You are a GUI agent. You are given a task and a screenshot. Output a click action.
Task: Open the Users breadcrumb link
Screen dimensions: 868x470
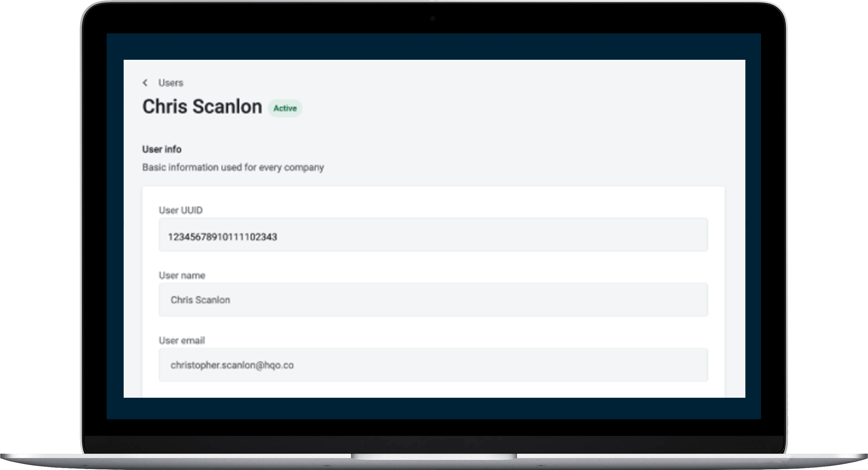coord(171,83)
